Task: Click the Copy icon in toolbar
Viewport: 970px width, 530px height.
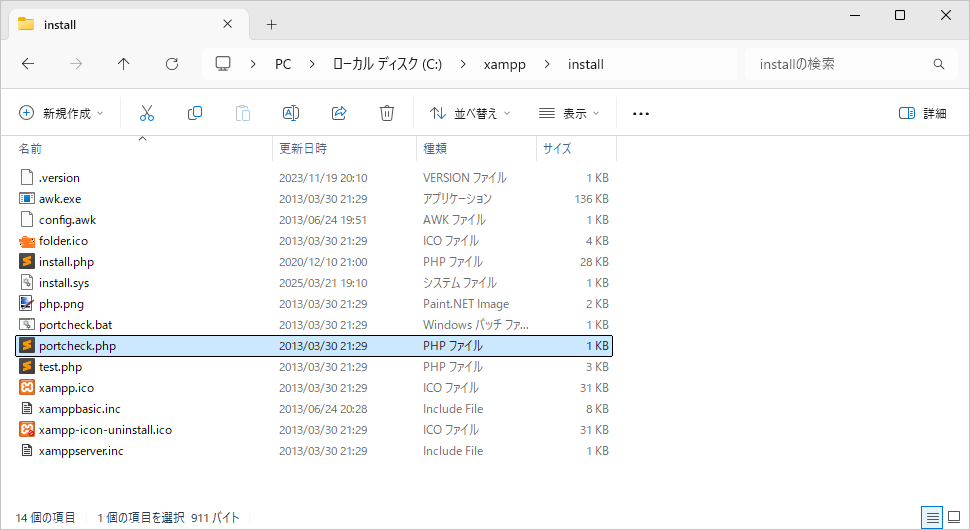Action: pos(195,114)
